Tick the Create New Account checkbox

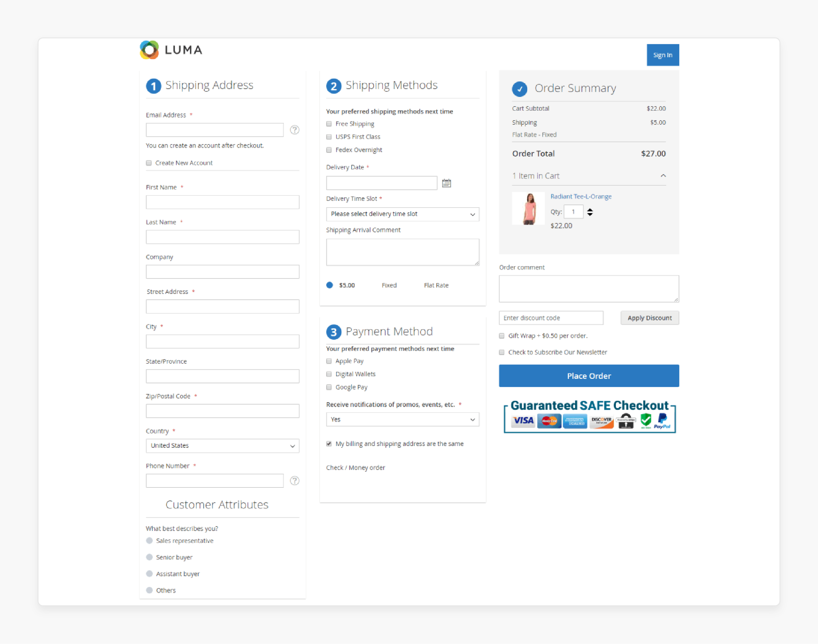coord(149,163)
